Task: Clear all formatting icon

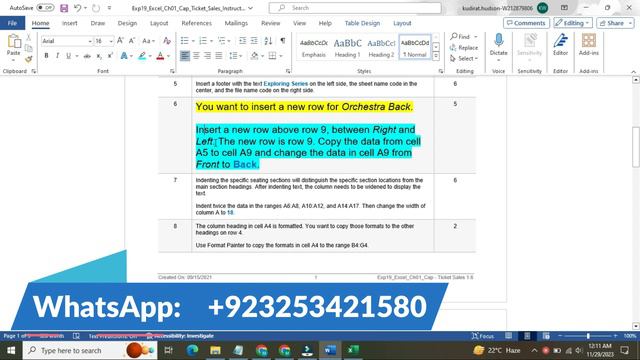Action: click(167, 41)
